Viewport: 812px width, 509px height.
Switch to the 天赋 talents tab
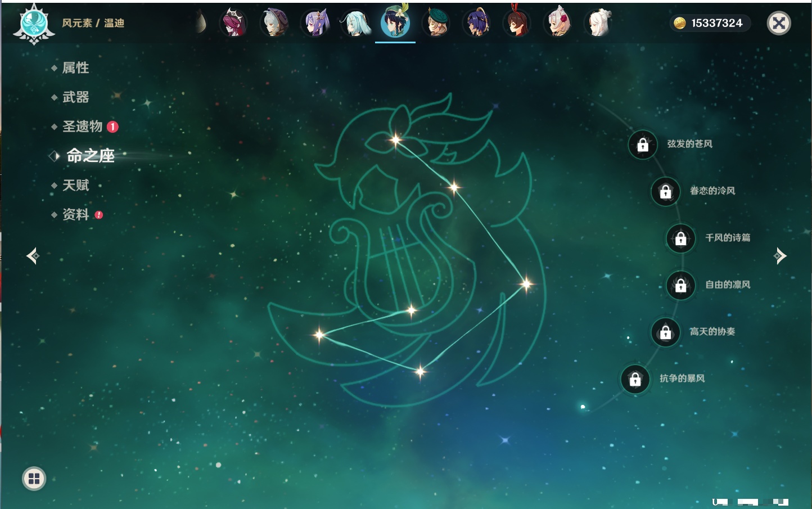75,186
